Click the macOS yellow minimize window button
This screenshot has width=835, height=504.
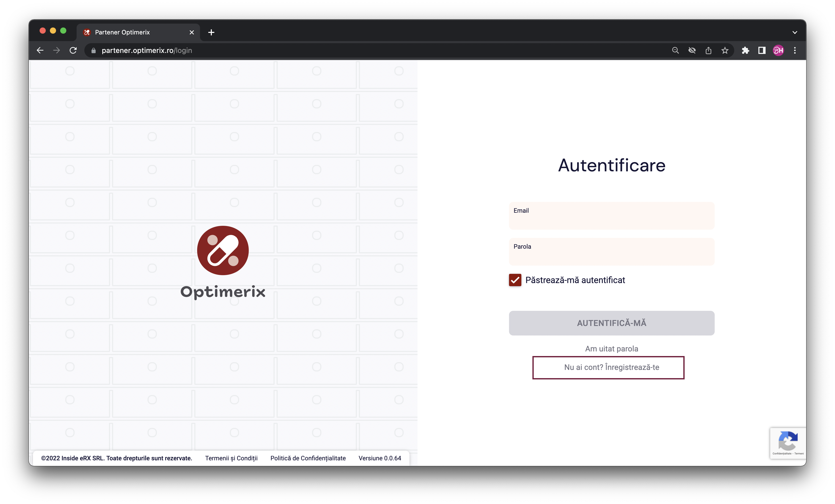pyautogui.click(x=53, y=31)
